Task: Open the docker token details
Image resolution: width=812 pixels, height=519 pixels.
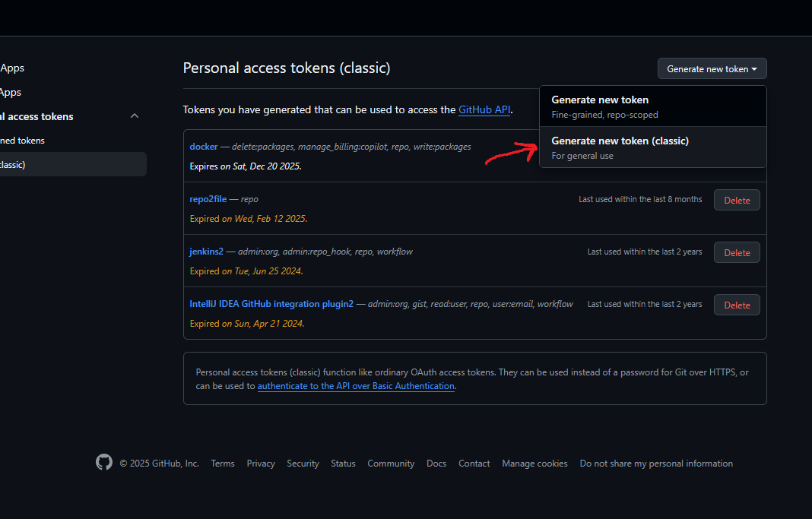Action: [204, 147]
